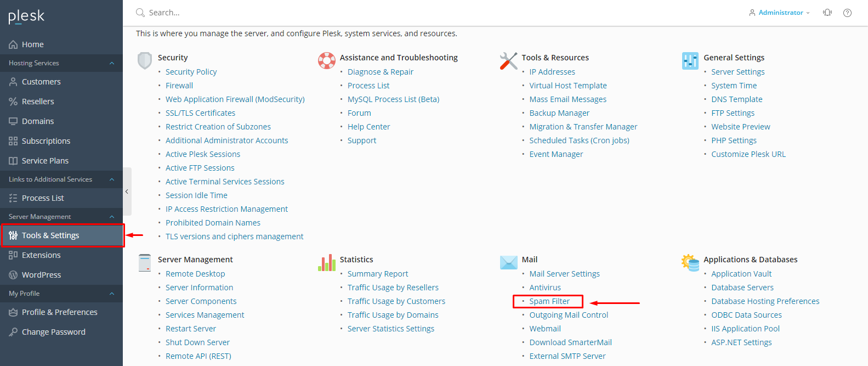868x366 pixels.
Task: Open the Spam Filter link
Action: pos(549,301)
